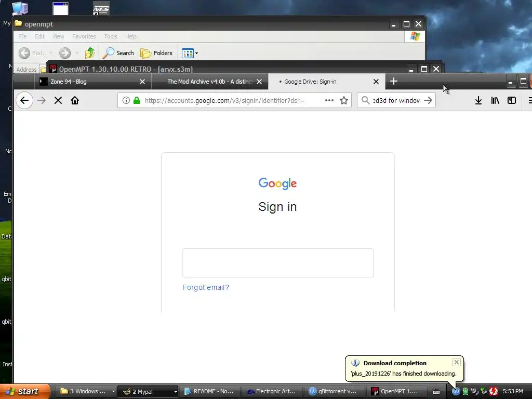Open the browser downloads panel
Viewport: 532px width, 399px height.
click(478, 100)
